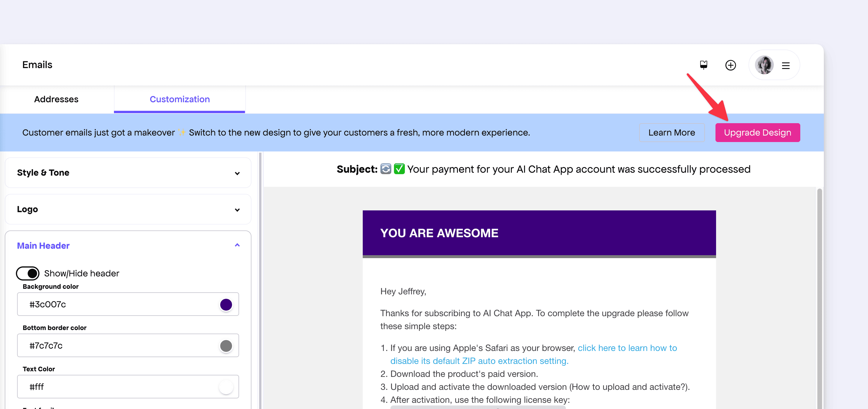Viewport: 868px width, 409px height.
Task: Click the refresh emoji in subject line
Action: pos(385,169)
